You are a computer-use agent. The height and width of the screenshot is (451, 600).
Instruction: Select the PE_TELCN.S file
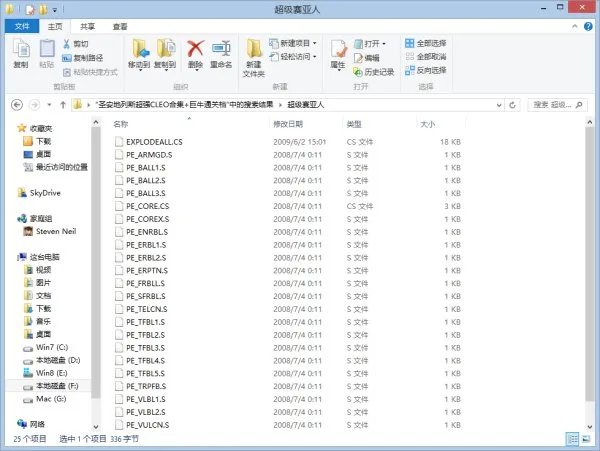147,309
